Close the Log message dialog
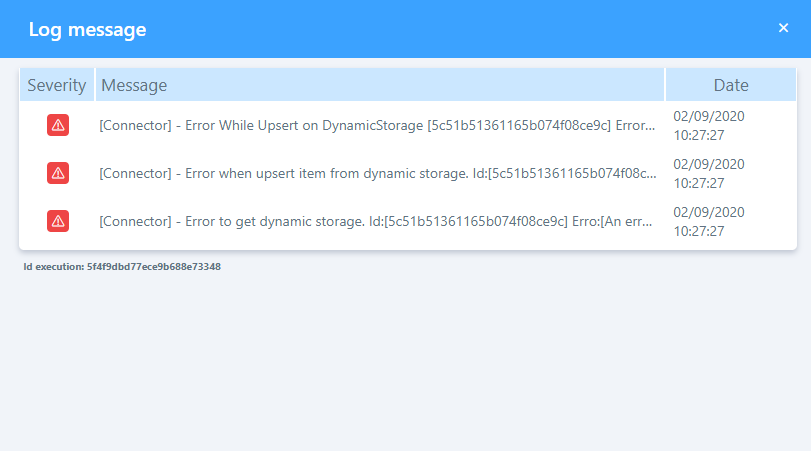Image resolution: width=811 pixels, height=451 pixels. (x=783, y=28)
